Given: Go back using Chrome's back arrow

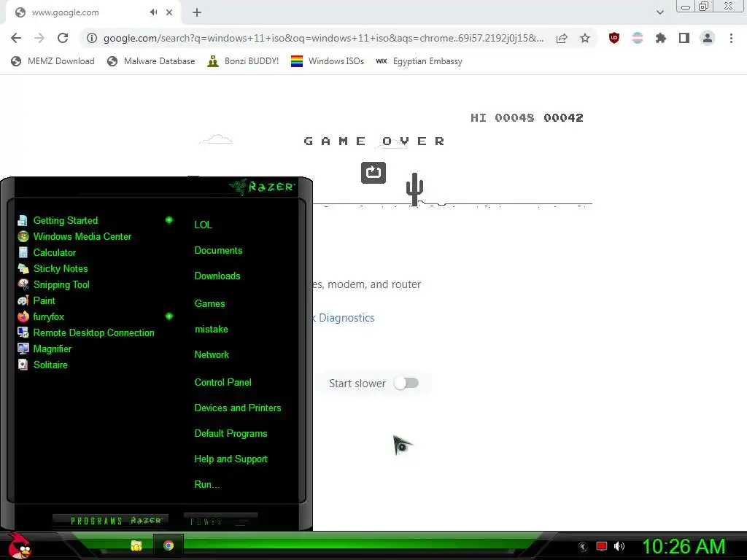Looking at the screenshot, I should click(x=16, y=38).
